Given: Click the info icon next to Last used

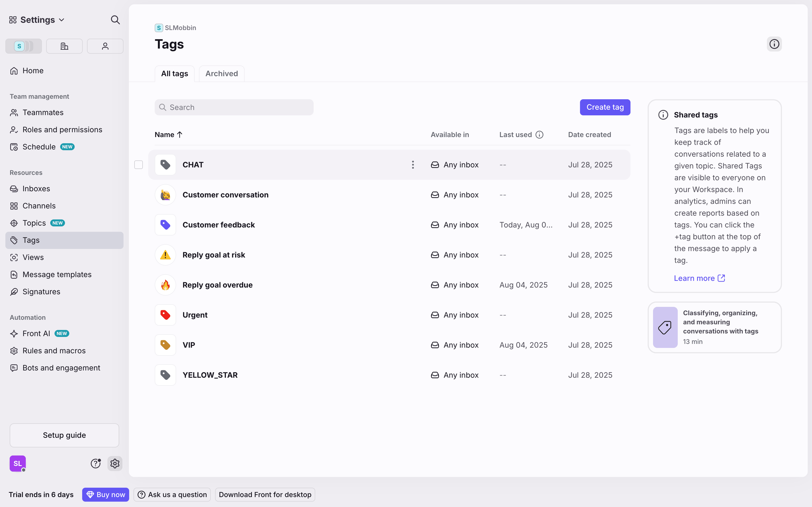Looking at the screenshot, I should (x=539, y=135).
